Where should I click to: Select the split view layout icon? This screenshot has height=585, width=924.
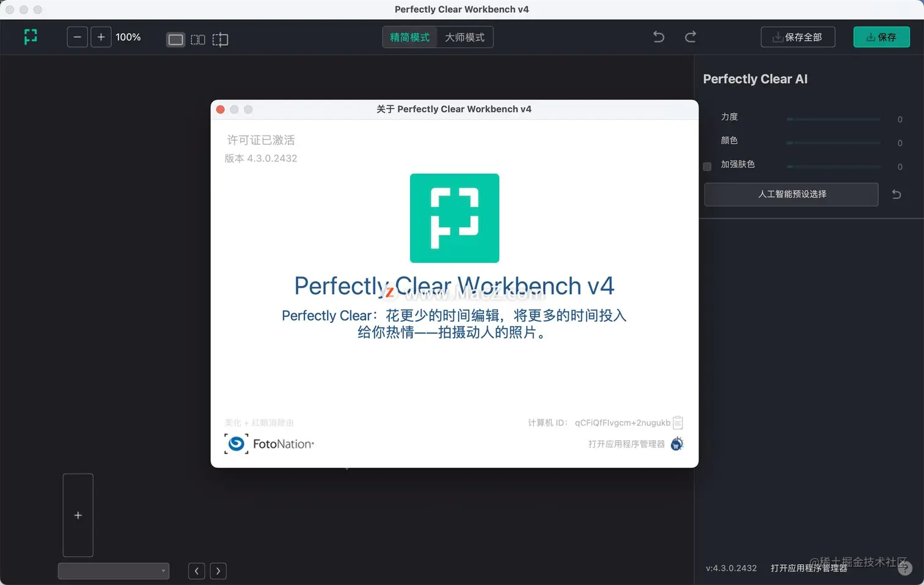click(x=220, y=40)
